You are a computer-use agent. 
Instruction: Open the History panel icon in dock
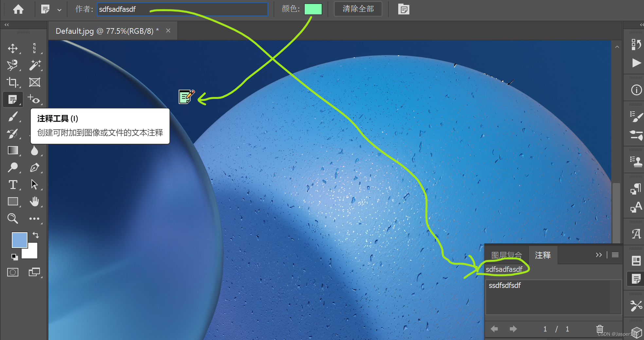[636, 44]
